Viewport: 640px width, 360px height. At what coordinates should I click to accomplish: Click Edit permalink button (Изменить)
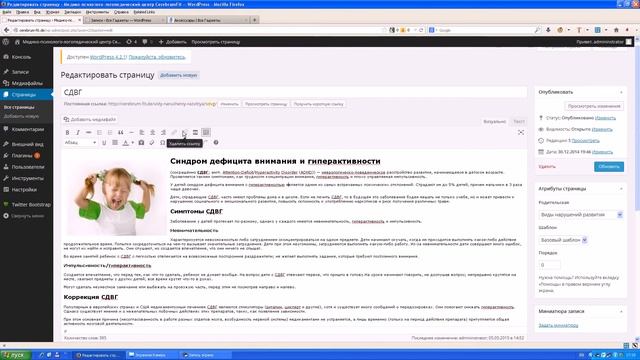pos(229,104)
